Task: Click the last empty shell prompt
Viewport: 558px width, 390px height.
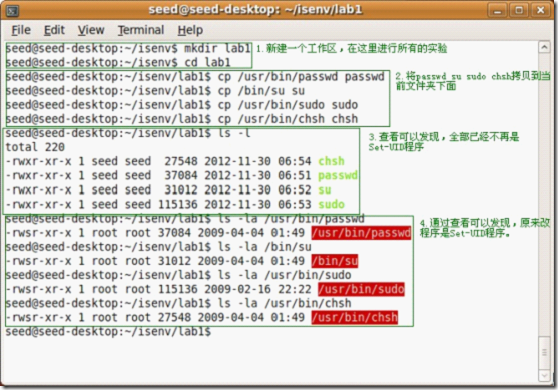Action: click(x=108, y=332)
